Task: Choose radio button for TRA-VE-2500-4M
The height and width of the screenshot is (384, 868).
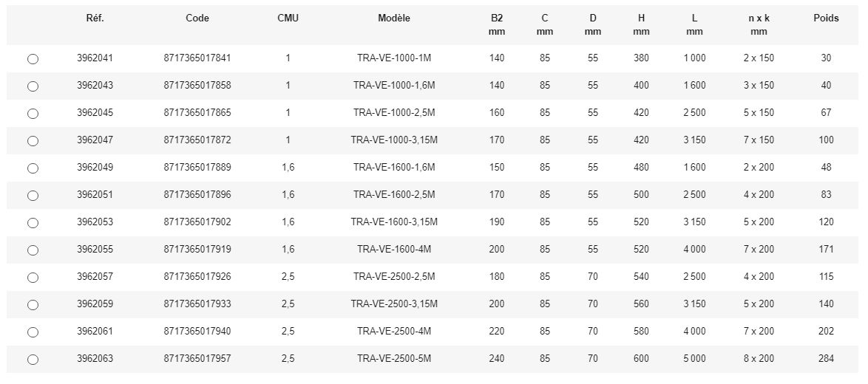Action: tap(33, 332)
